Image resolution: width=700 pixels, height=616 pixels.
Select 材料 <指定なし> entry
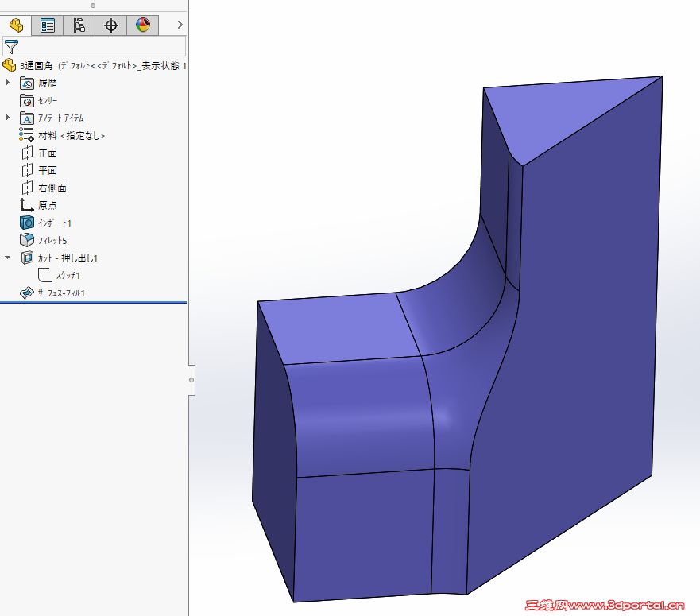(72, 135)
